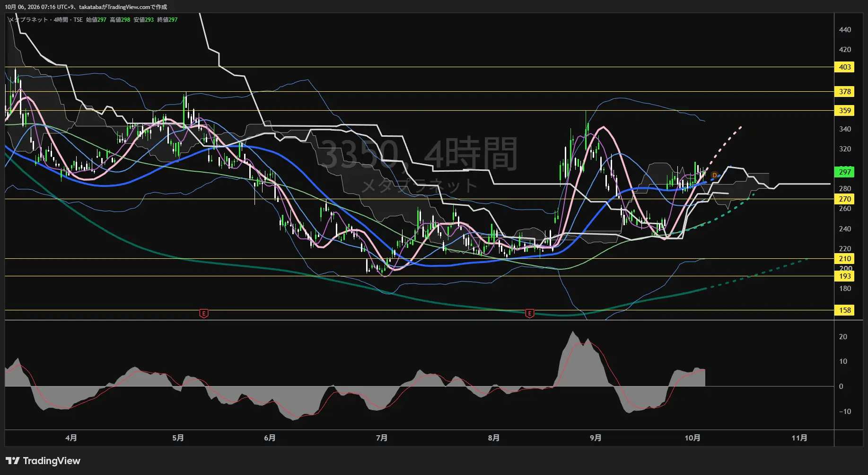
Task: Select 340 on the price axis
Action: point(845,129)
